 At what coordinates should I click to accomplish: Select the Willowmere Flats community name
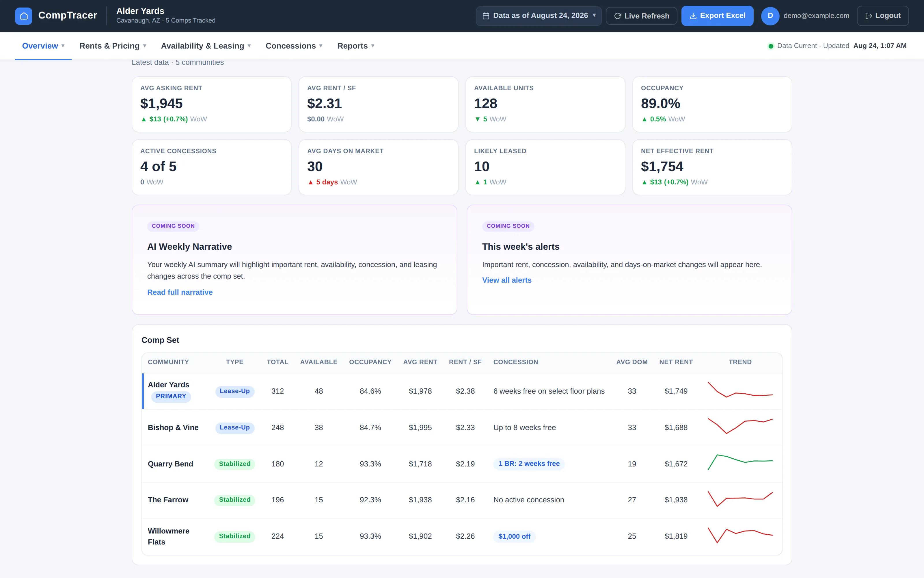click(x=168, y=536)
